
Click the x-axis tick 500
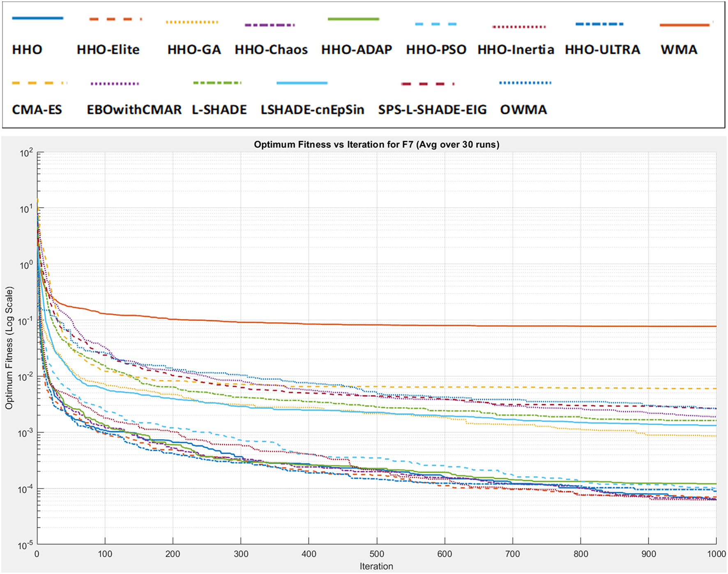[377, 554]
